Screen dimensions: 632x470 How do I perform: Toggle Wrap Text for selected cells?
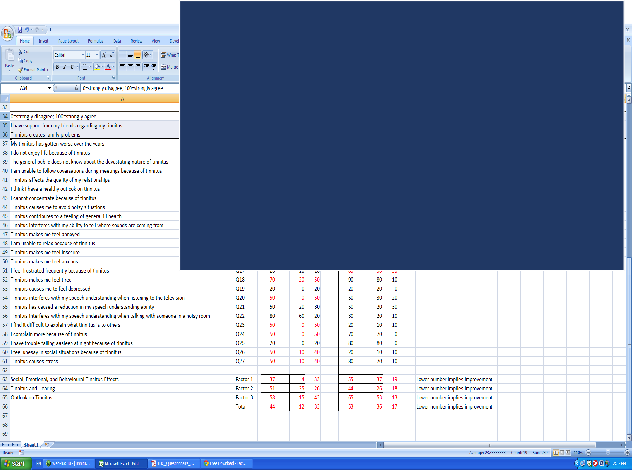(x=170, y=55)
